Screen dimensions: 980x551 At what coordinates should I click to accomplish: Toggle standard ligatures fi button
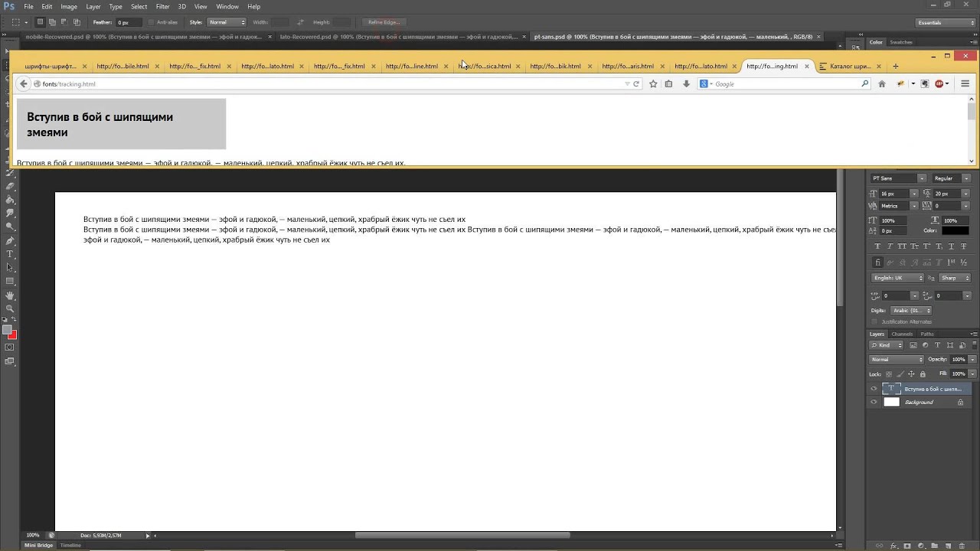(x=878, y=262)
